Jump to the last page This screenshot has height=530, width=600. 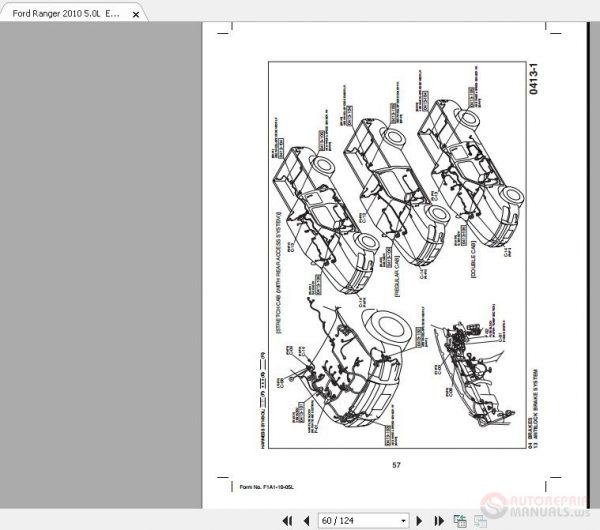coord(439,521)
